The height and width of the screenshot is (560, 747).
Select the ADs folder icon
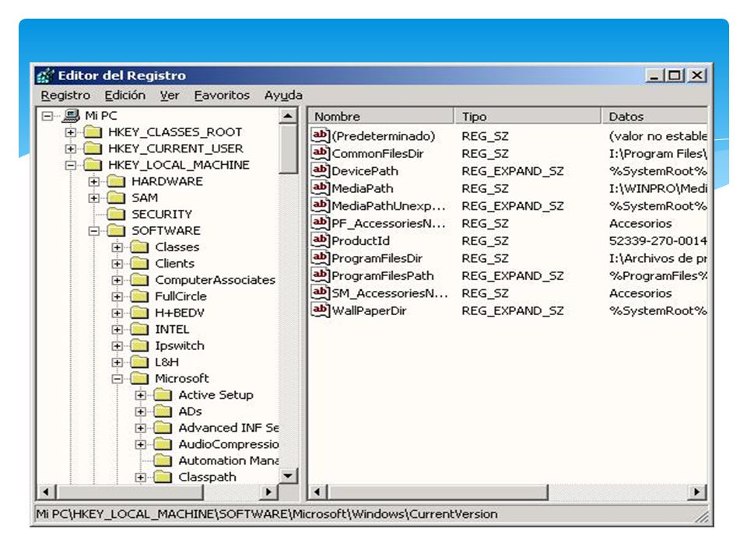[x=163, y=411]
